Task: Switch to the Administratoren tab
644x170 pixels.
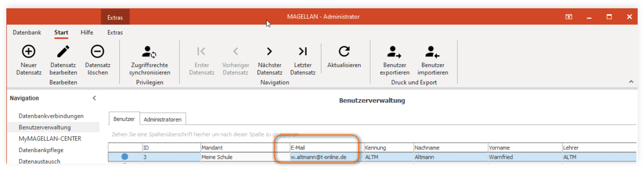Action: point(162,119)
